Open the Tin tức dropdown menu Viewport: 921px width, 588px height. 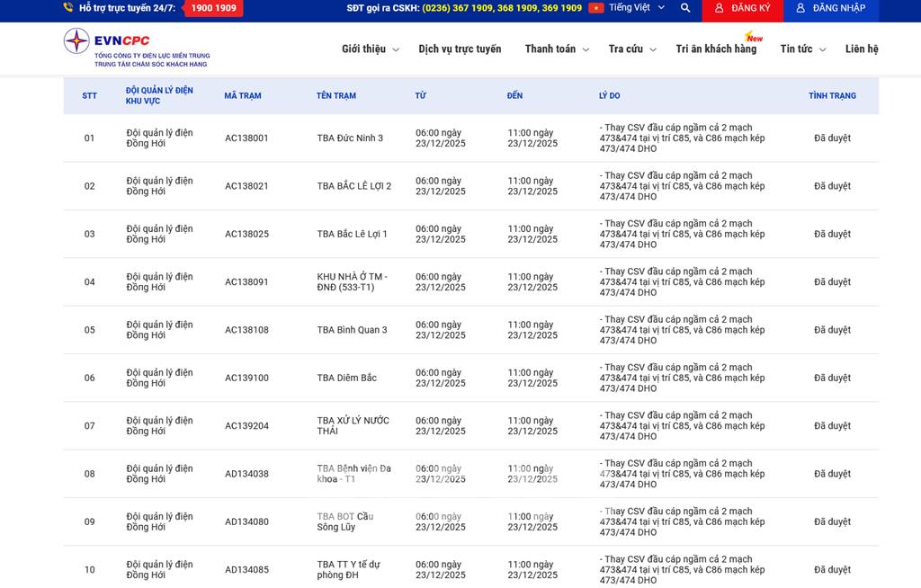point(802,49)
